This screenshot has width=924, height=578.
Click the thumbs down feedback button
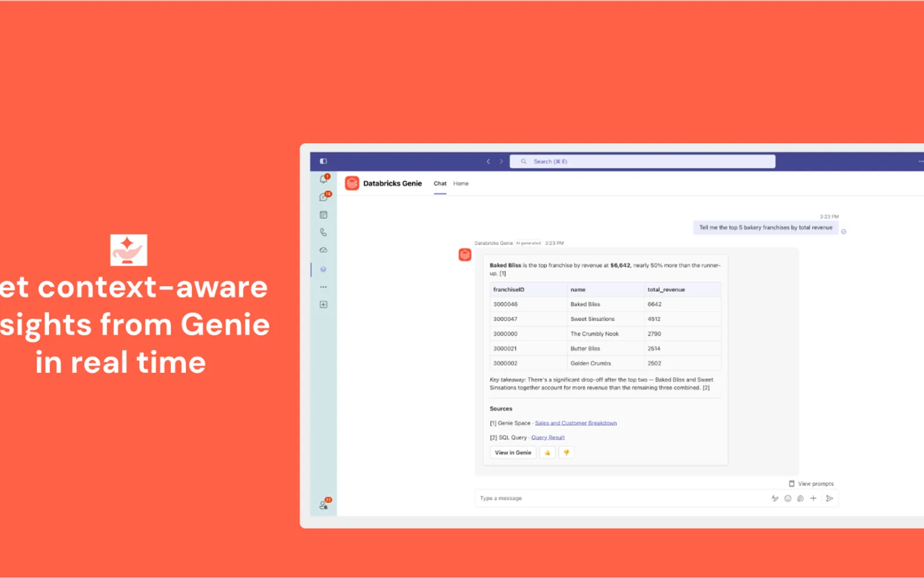(x=567, y=453)
